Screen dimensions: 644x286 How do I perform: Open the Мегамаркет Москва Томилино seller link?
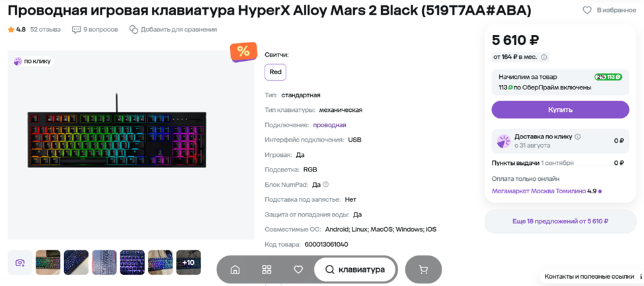(538, 191)
